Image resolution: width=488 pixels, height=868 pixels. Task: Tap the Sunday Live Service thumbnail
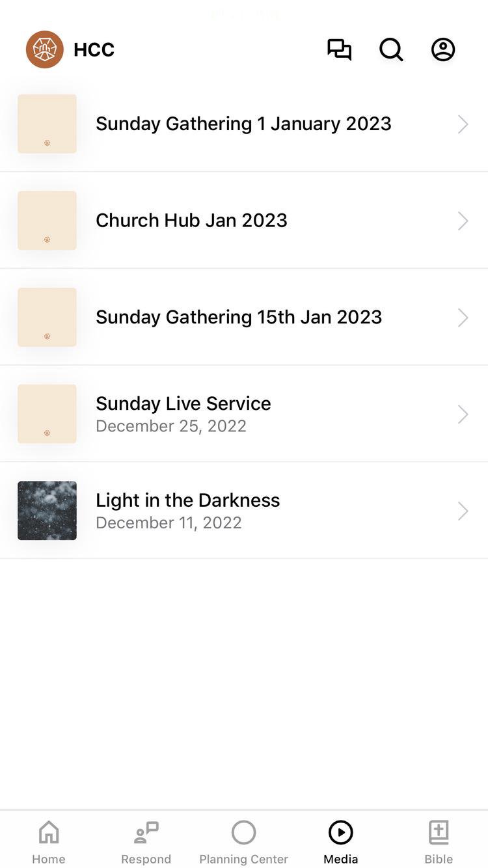coord(47,414)
